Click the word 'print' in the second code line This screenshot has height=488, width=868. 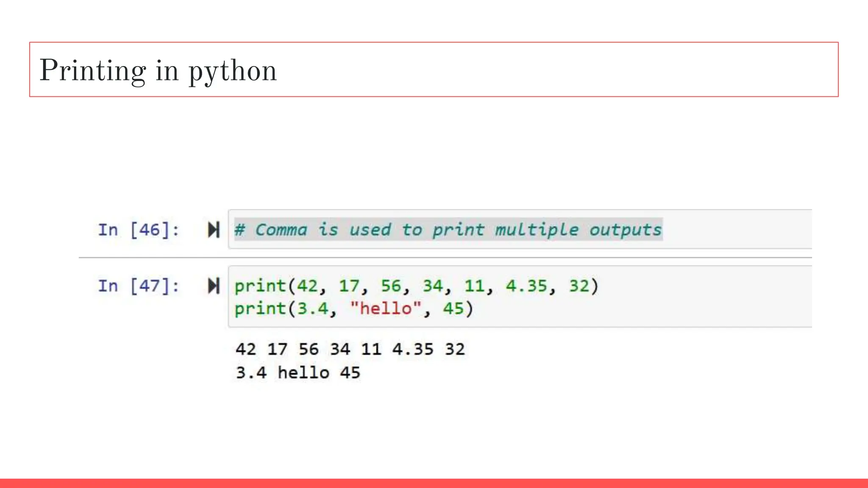point(260,308)
